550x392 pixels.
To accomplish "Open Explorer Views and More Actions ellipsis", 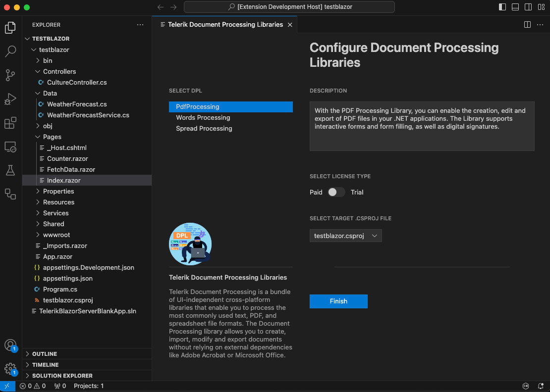I will tap(140, 25).
